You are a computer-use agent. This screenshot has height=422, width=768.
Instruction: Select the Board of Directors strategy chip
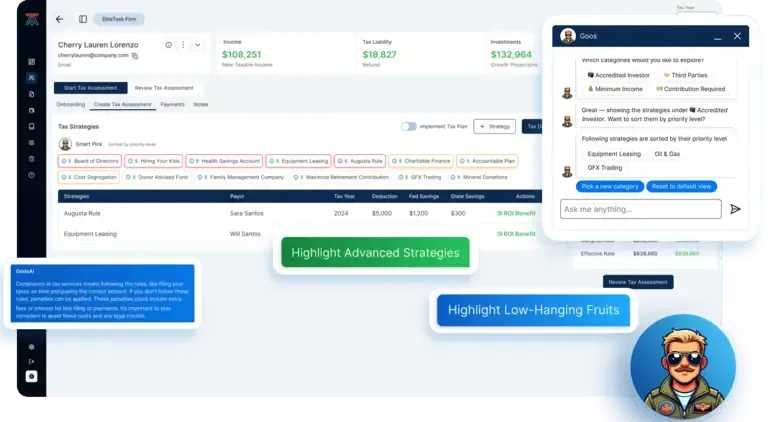tap(90, 161)
